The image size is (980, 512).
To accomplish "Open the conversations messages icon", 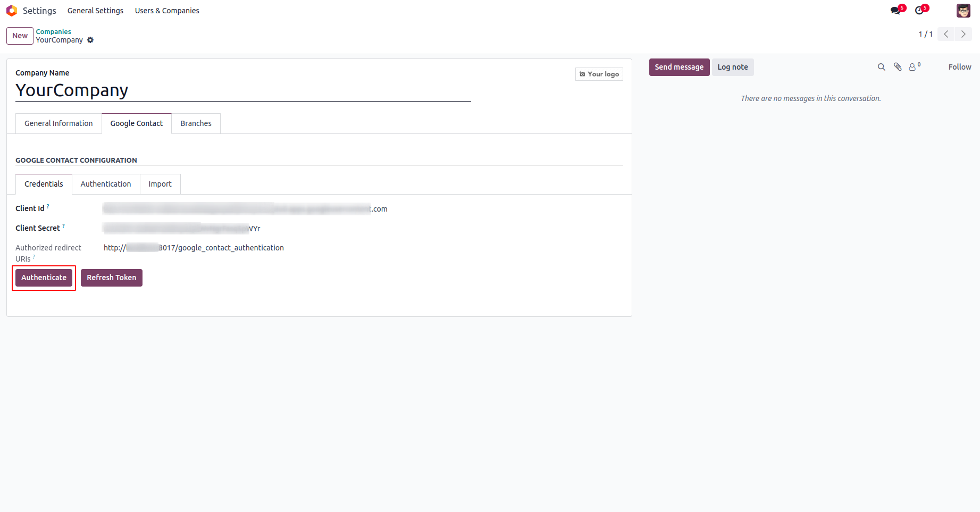I will 896,11.
